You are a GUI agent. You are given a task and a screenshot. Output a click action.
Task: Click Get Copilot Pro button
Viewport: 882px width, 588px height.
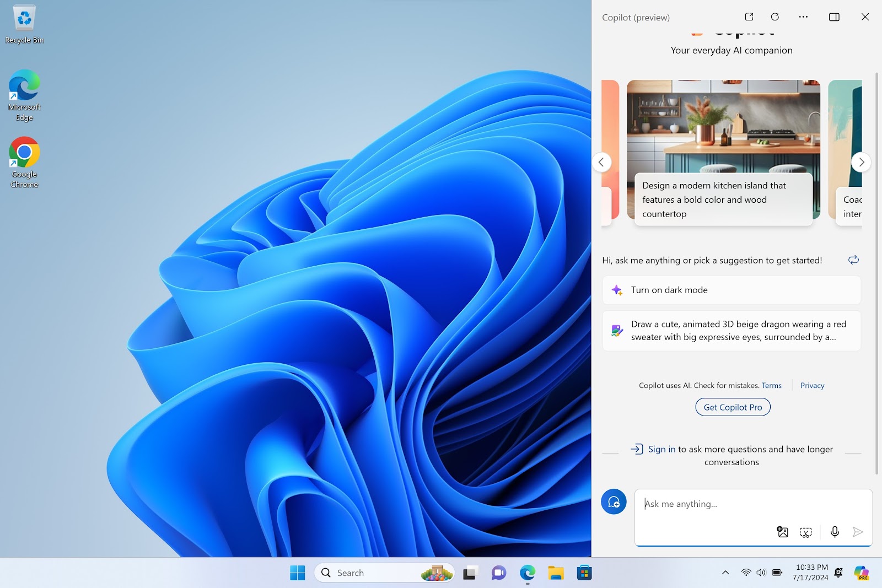pyautogui.click(x=733, y=407)
